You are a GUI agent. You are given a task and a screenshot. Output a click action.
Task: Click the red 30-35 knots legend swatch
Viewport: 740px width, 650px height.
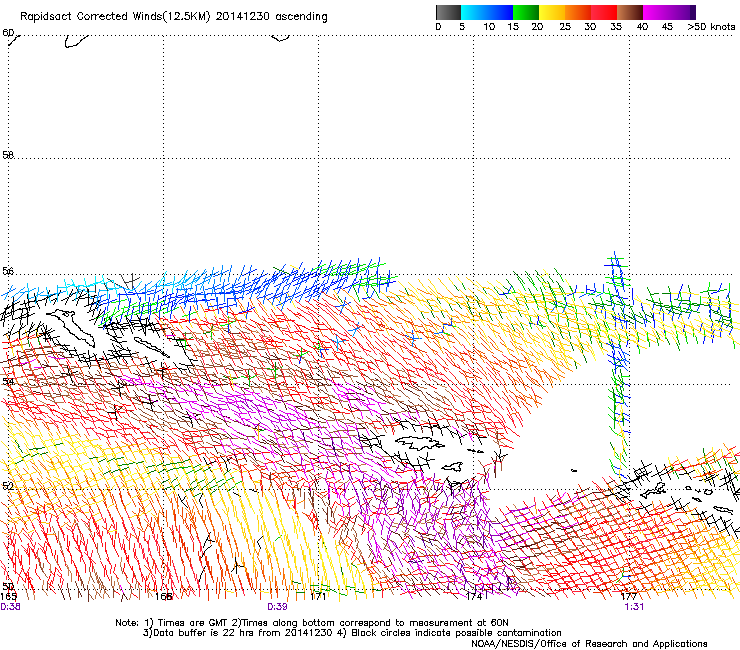pyautogui.click(x=604, y=12)
